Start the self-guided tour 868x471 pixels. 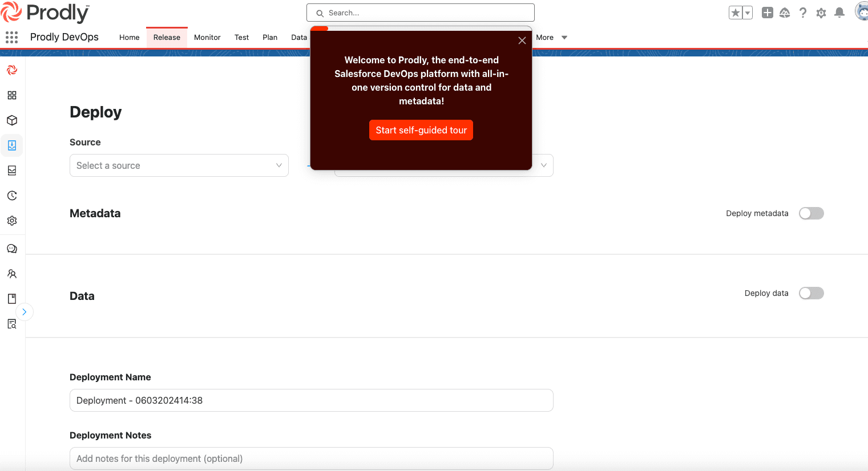pos(421,130)
